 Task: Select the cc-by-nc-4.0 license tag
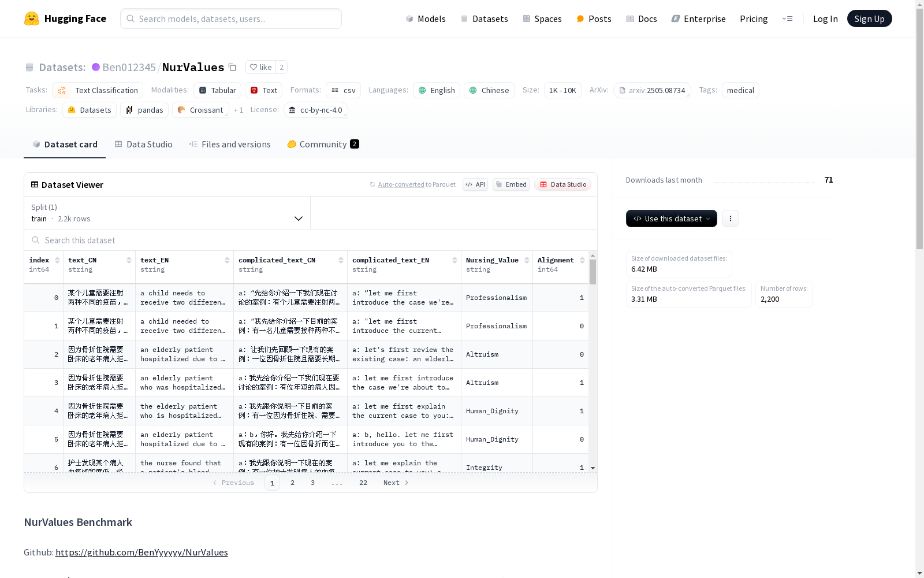(x=316, y=110)
